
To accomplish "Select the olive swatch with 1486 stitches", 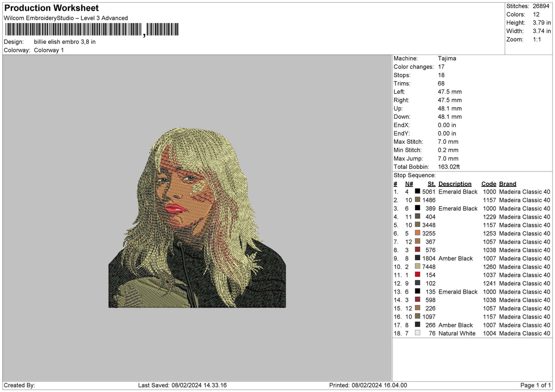I will pyautogui.click(x=418, y=200).
